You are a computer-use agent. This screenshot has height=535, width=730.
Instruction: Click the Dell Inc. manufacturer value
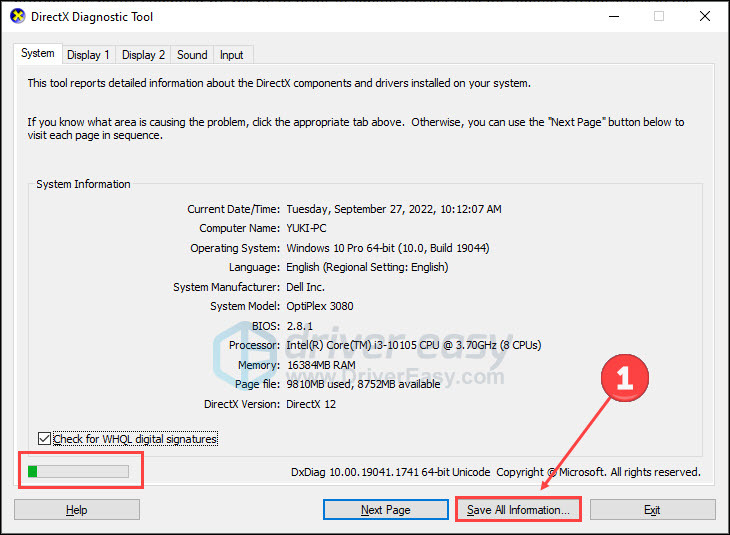pyautogui.click(x=305, y=287)
